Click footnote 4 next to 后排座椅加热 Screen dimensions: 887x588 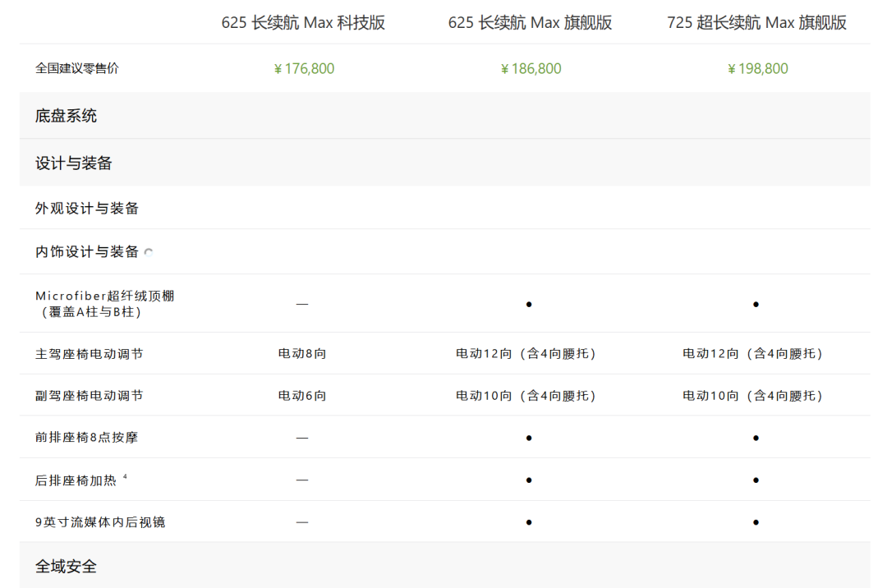tap(125, 477)
